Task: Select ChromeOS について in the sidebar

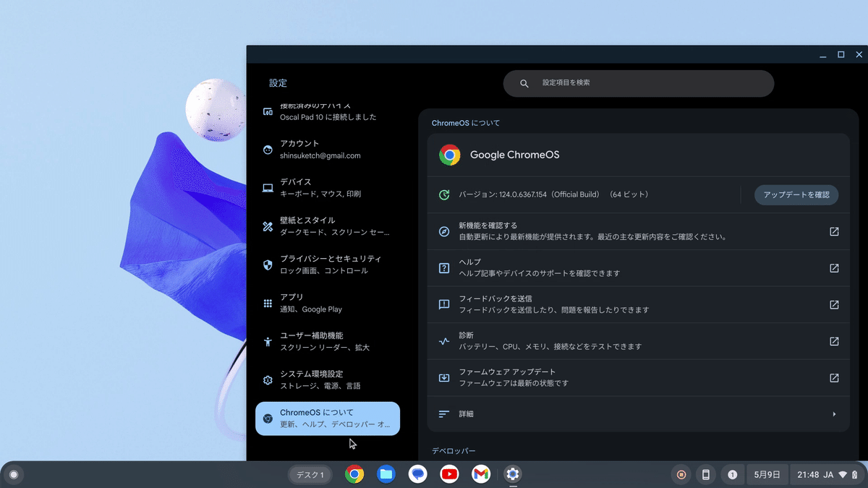Action: click(x=328, y=419)
